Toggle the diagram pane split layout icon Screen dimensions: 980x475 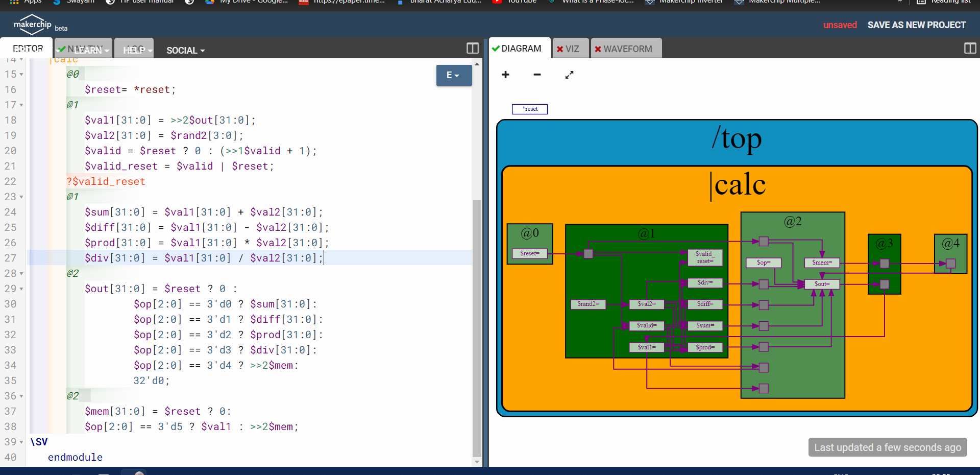[x=970, y=49]
